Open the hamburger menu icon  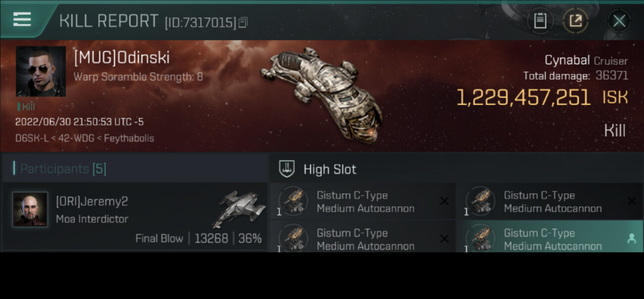coord(22,20)
